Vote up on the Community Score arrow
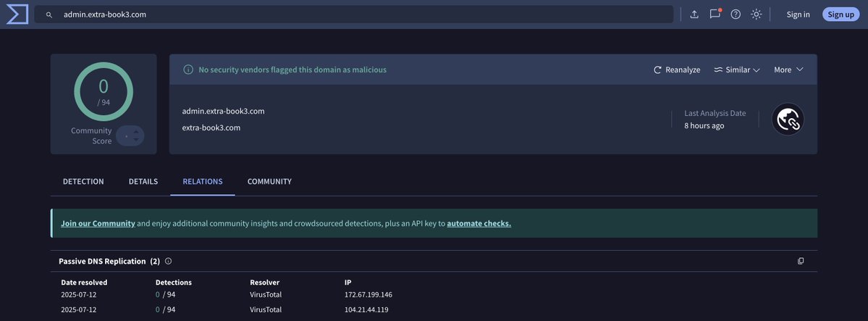Image resolution: width=868 pixels, height=321 pixels. click(136, 131)
